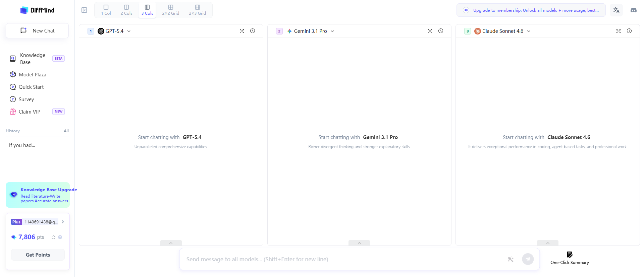Click the Claim VIP gift icon
Viewport: 644px width, 277px height.
[13, 112]
